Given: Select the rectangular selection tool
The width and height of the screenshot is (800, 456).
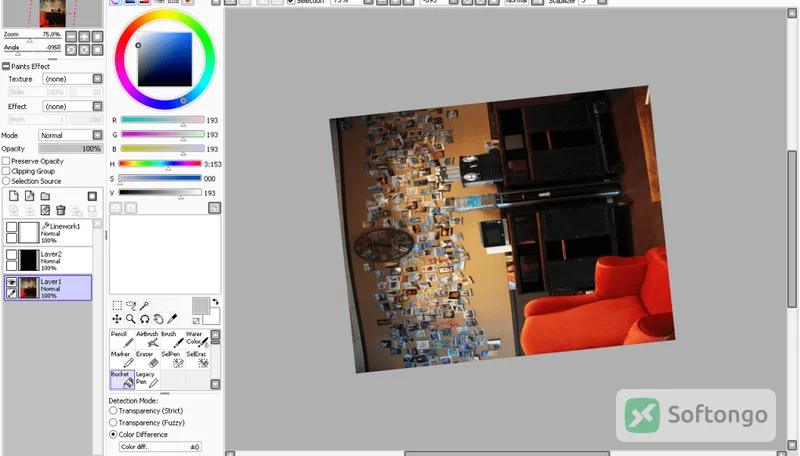Looking at the screenshot, I should pyautogui.click(x=117, y=305).
